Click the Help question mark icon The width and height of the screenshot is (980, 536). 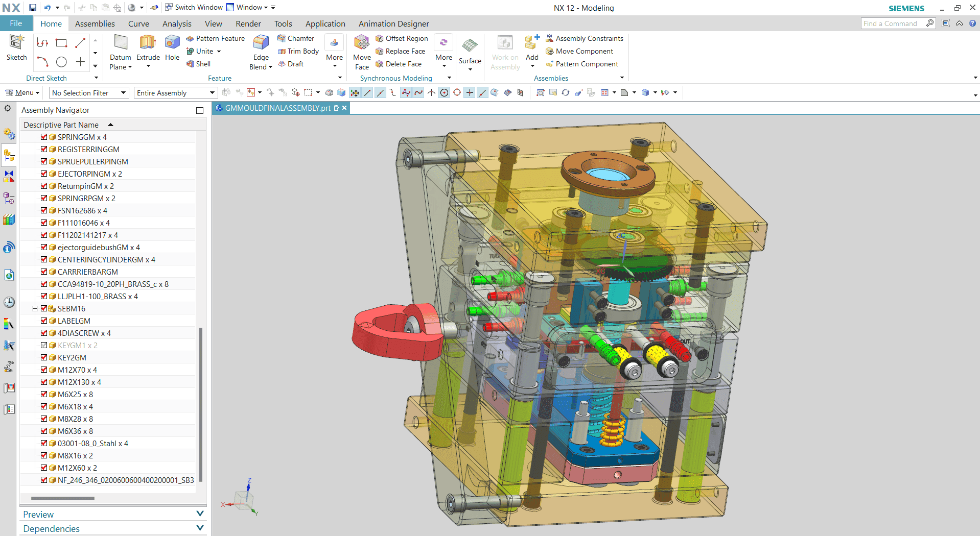pyautogui.click(x=972, y=23)
